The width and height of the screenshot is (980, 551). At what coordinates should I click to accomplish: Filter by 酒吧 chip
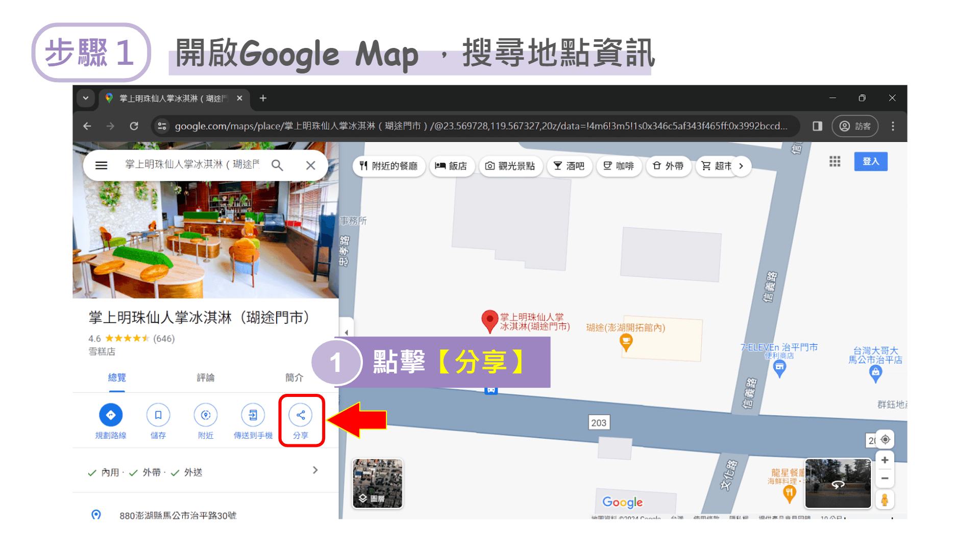[569, 166]
